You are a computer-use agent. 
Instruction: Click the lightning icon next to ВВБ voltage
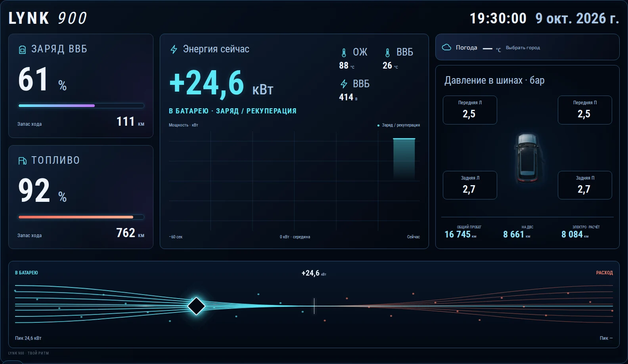pyautogui.click(x=344, y=84)
